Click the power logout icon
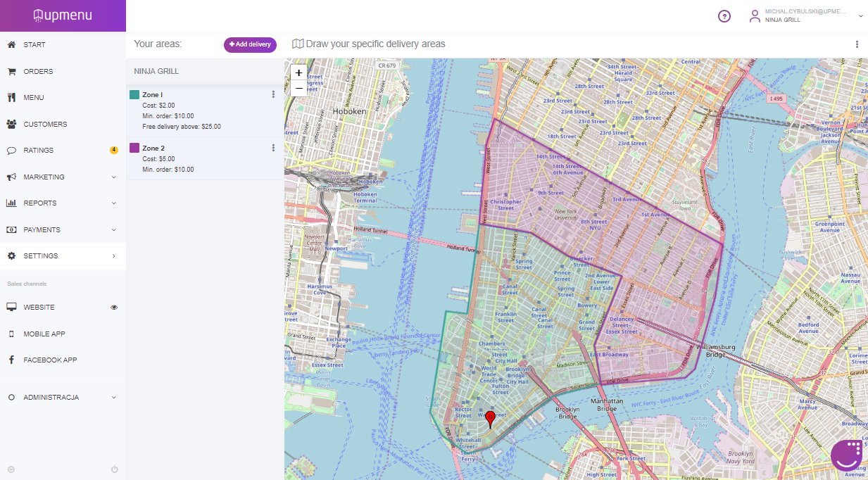The image size is (868, 480). 114,469
